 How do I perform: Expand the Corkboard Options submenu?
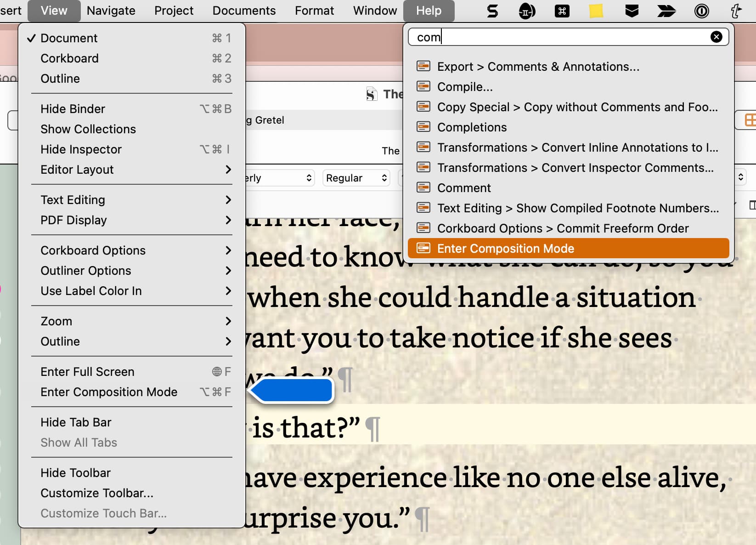click(131, 250)
